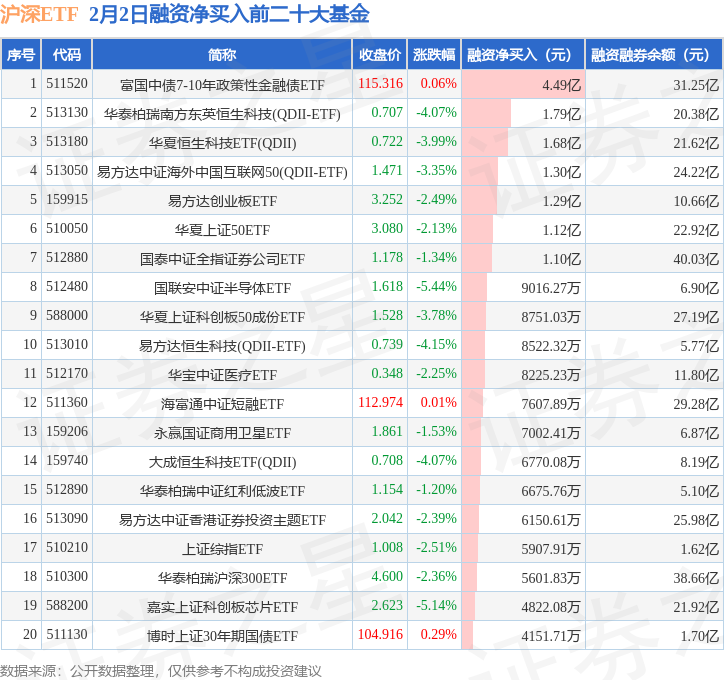Click 博时上证30年期国债ETF name

click(x=222, y=636)
